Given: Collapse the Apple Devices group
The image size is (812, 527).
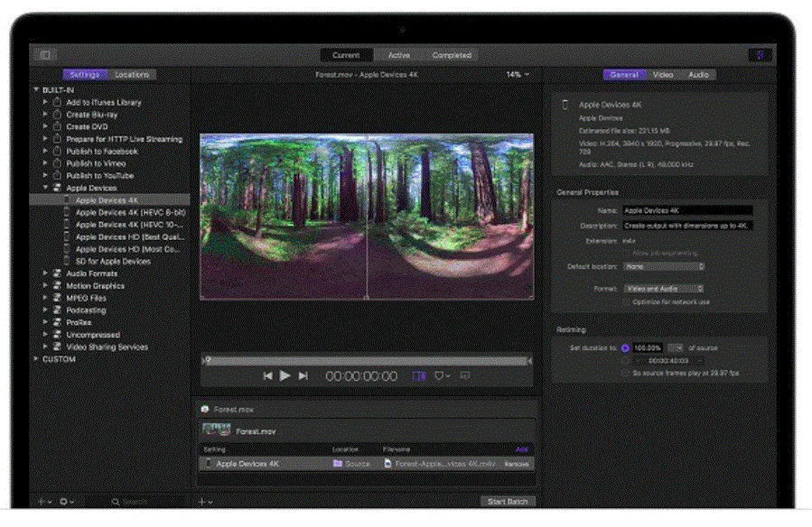Looking at the screenshot, I should [45, 187].
